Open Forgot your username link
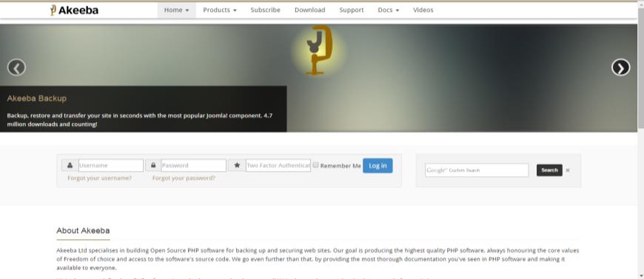The image size is (644, 279). coord(100,178)
